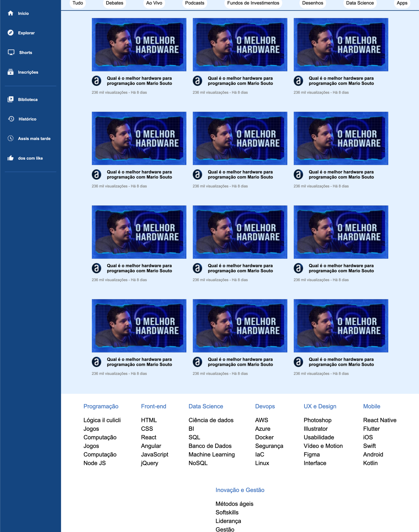The image size is (419, 532).
Task: Click the Início home icon
Action: [x=10, y=13]
